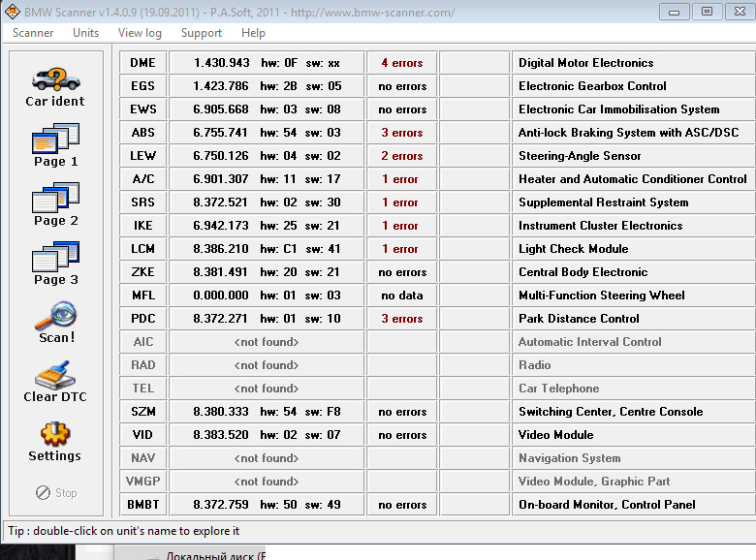Select the greyed TEL unit name
This screenshot has height=560, width=756.
(x=143, y=388)
